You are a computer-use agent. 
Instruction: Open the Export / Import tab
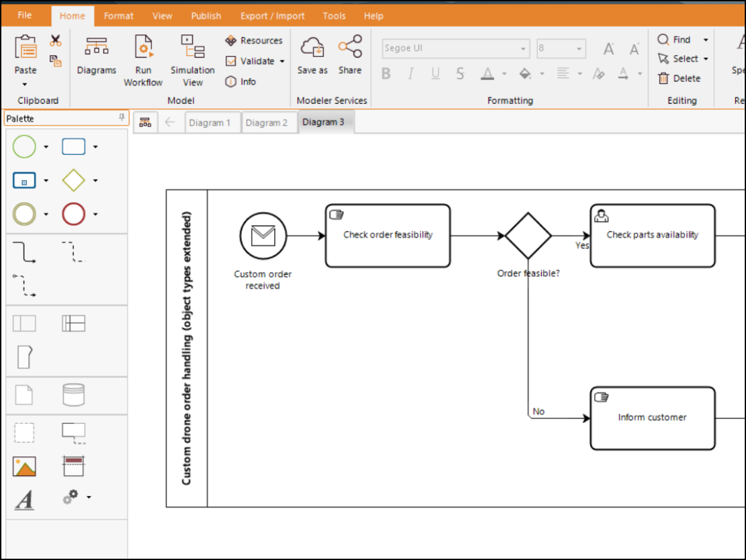tap(272, 16)
